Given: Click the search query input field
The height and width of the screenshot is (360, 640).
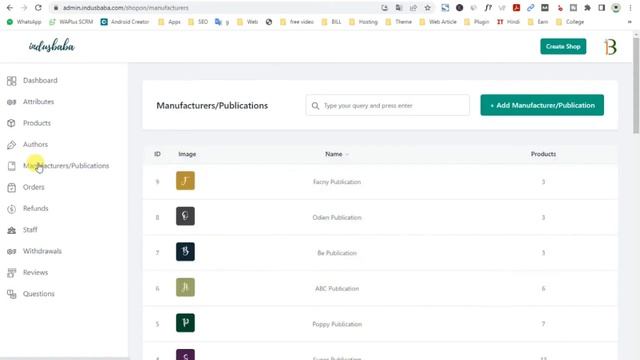Looking at the screenshot, I should (387, 105).
